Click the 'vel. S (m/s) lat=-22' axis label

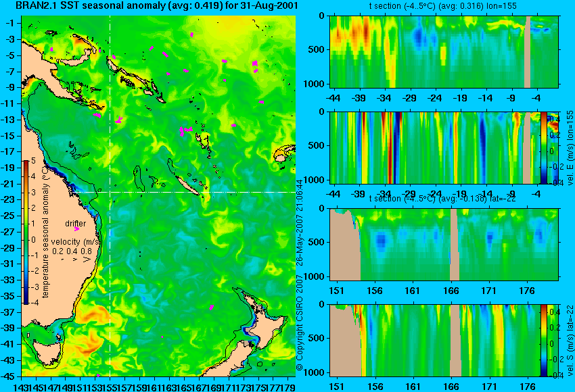[570, 341]
